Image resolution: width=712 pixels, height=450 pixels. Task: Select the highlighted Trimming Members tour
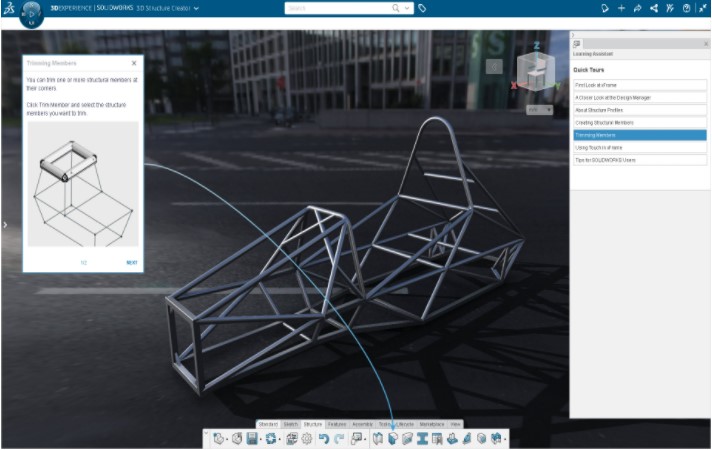[640, 135]
